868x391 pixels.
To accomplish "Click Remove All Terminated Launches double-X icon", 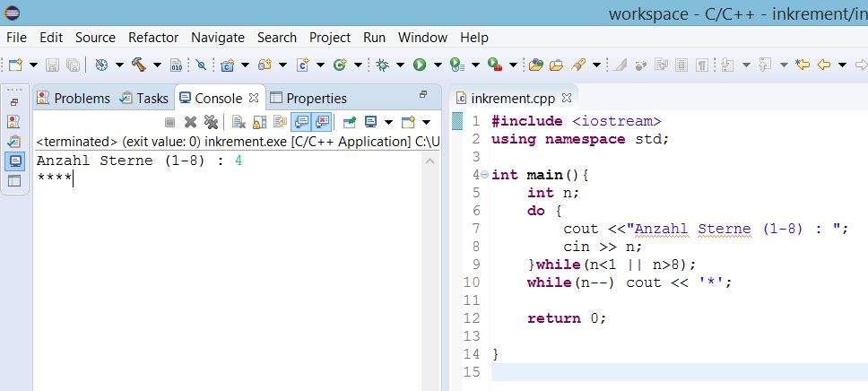I will pyautogui.click(x=211, y=122).
